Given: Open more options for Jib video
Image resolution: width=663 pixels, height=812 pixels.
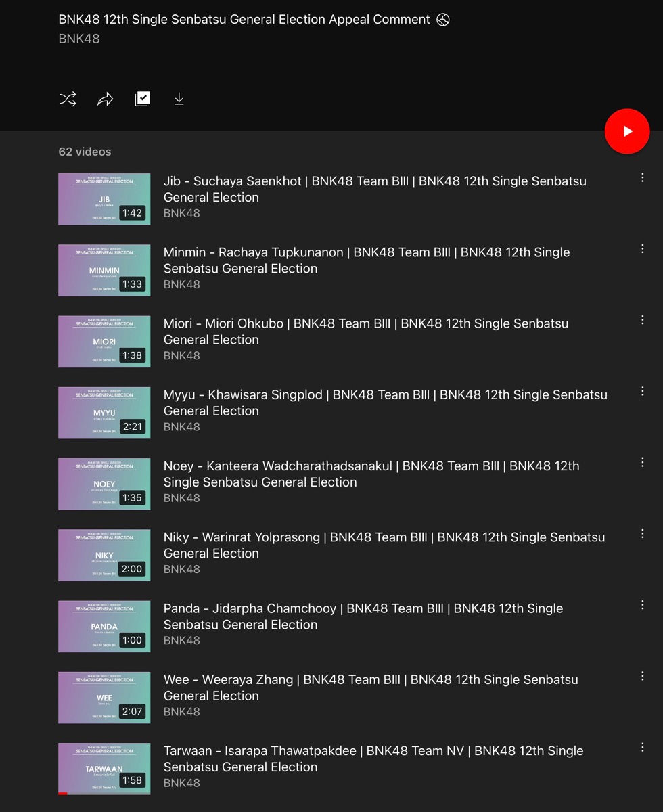Looking at the screenshot, I should point(643,177).
